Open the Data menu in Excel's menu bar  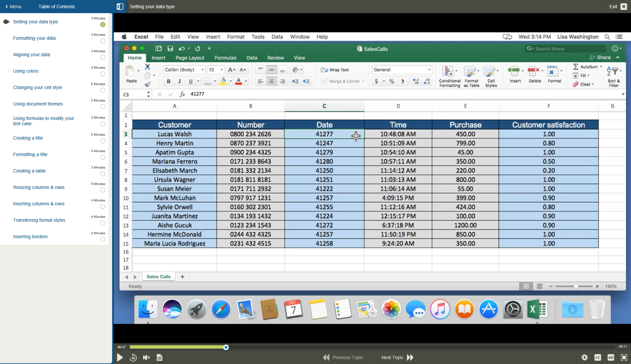pos(277,37)
